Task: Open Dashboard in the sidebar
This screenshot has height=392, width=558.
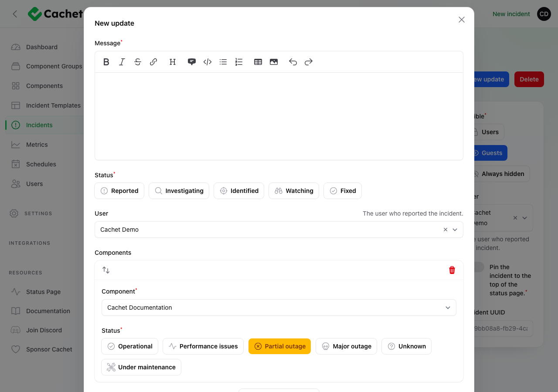Action: [42, 47]
